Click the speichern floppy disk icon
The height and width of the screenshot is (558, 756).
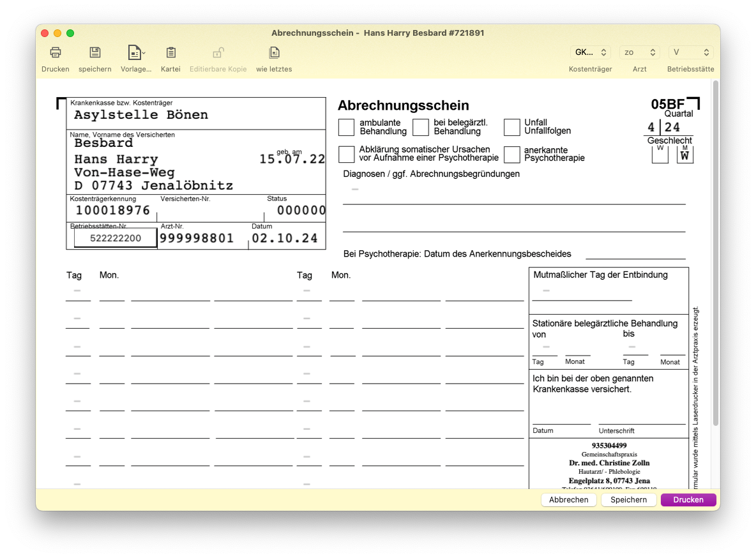click(95, 52)
